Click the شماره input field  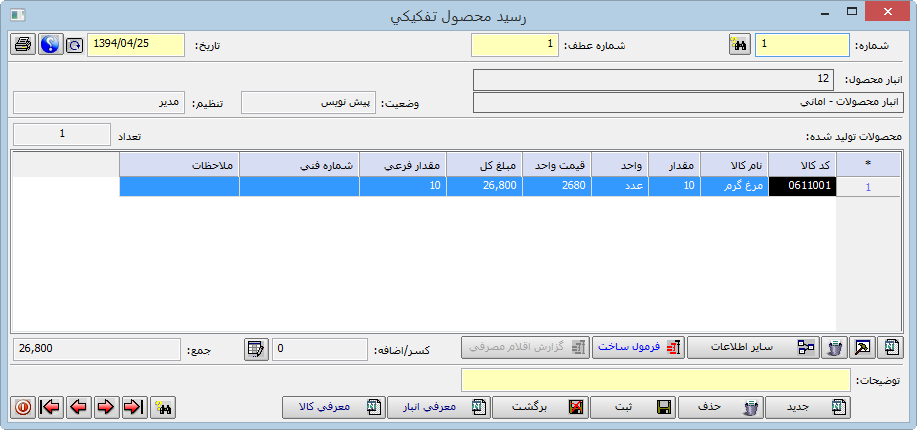pyautogui.click(x=802, y=45)
